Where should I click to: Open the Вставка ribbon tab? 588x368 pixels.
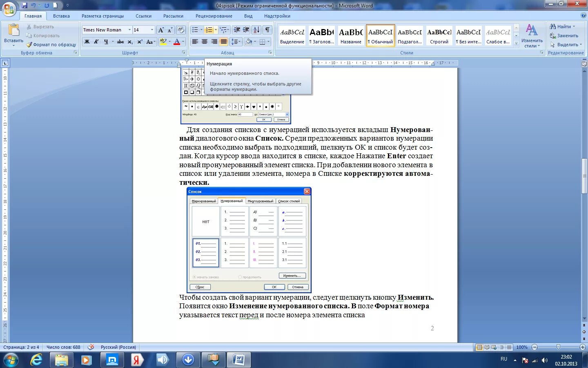[x=61, y=16]
